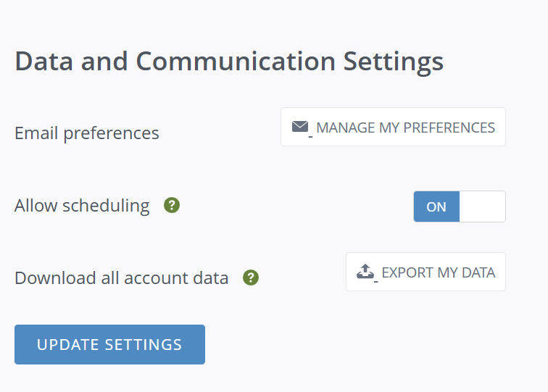Click the blue ON label of the switch

coord(436,207)
